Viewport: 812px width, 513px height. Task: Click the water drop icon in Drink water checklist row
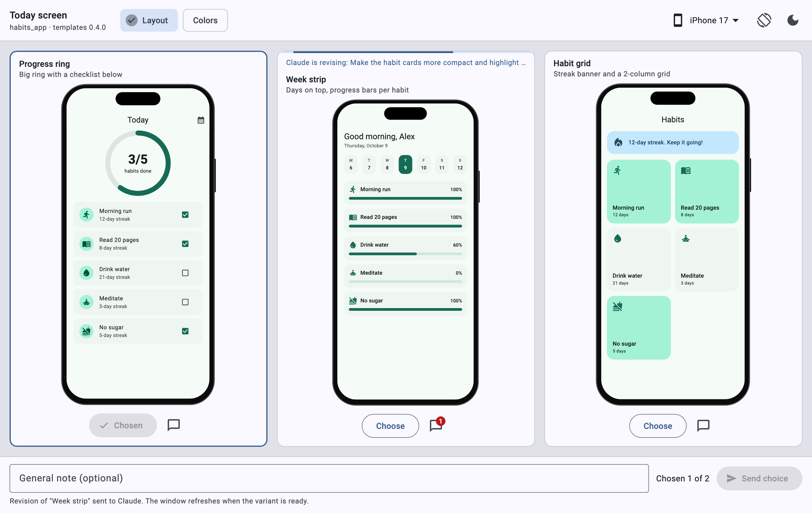86,273
